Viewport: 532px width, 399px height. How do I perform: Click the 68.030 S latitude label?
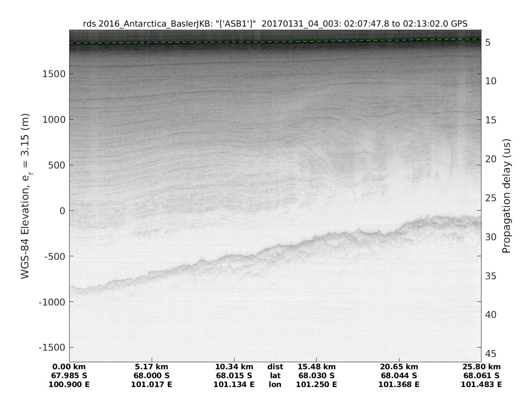(316, 376)
